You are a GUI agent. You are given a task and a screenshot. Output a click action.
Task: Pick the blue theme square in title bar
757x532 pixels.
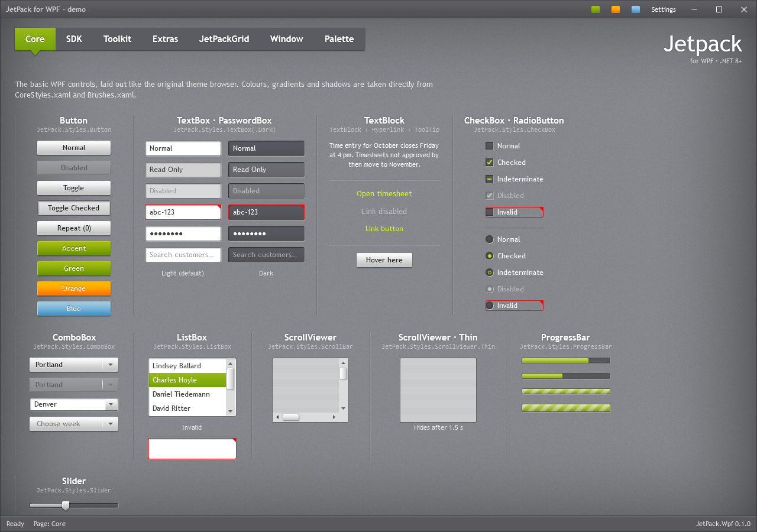636,9
